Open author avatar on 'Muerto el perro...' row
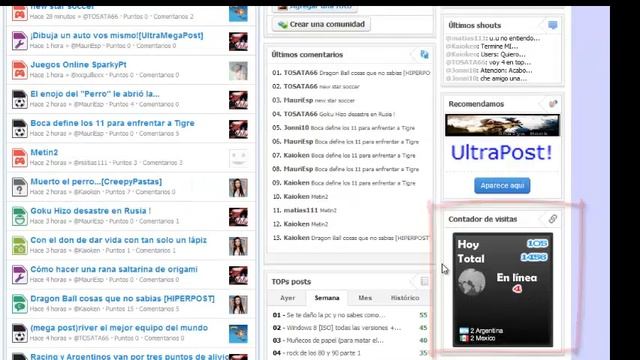The height and width of the screenshot is (360, 640). coord(238,187)
